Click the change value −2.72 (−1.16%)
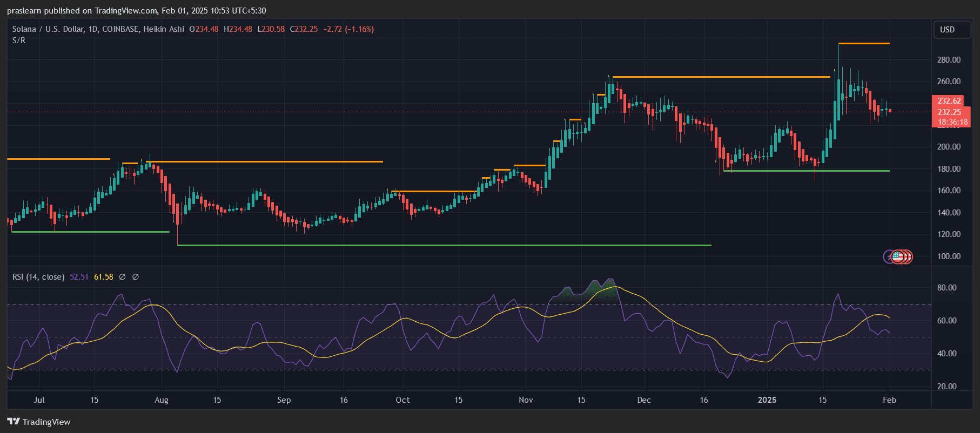The width and height of the screenshot is (980, 433). [x=348, y=29]
